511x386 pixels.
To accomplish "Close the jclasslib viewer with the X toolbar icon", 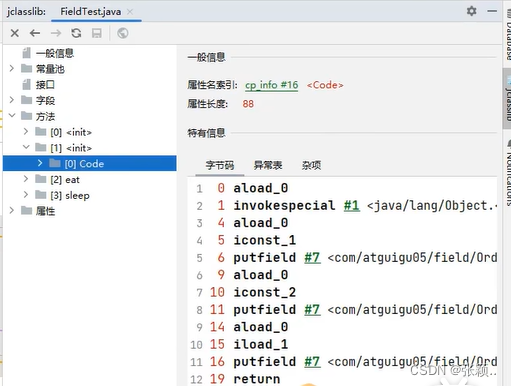I will pyautogui.click(x=14, y=33).
